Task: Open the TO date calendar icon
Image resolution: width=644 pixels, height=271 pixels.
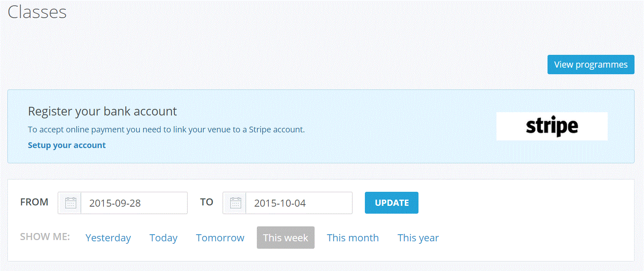Action: 235,203
